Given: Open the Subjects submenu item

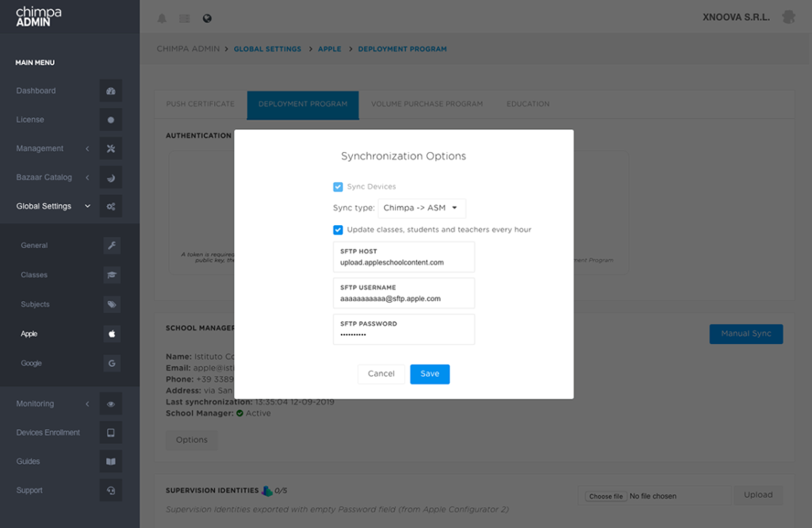Looking at the screenshot, I should pos(35,304).
